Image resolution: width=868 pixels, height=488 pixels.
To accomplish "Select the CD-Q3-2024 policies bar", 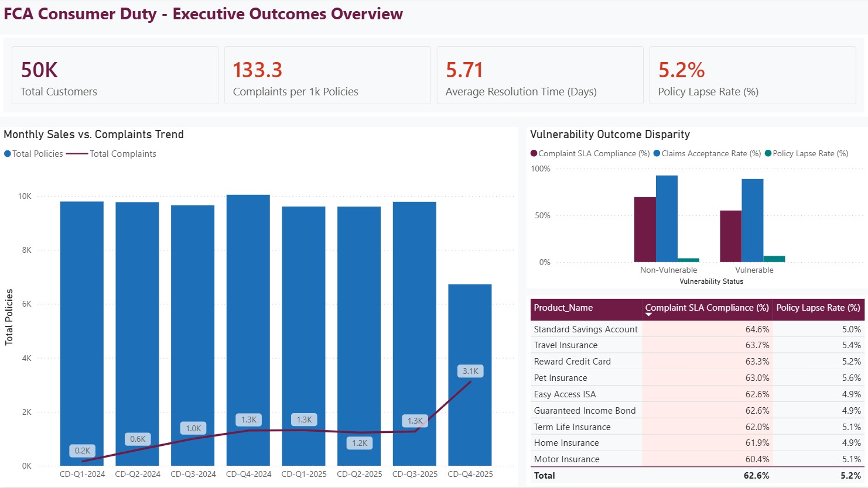I will point(193,335).
